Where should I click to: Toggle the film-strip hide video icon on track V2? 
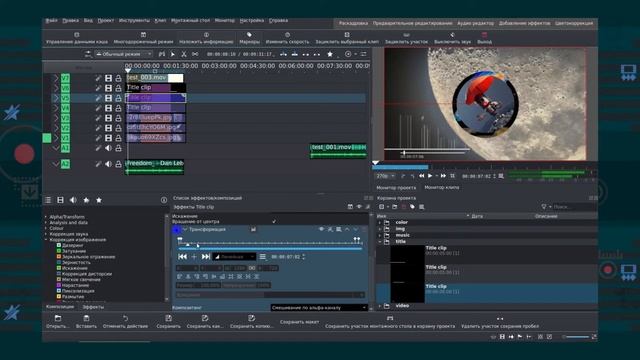coord(108,128)
